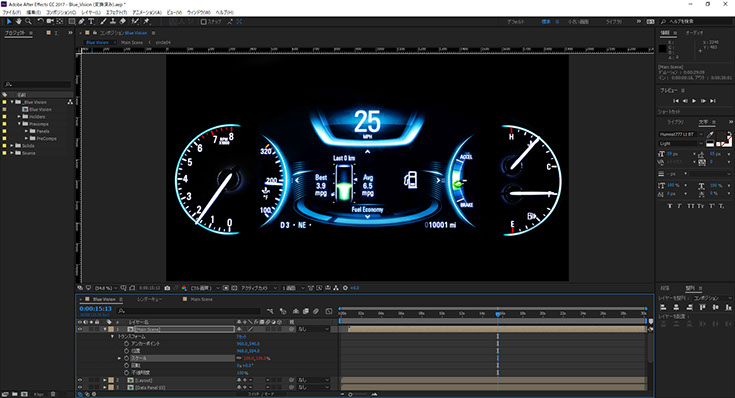This screenshot has width=735, height=398.
Task: Select the Clone Stamp tool
Action: (x=112, y=22)
